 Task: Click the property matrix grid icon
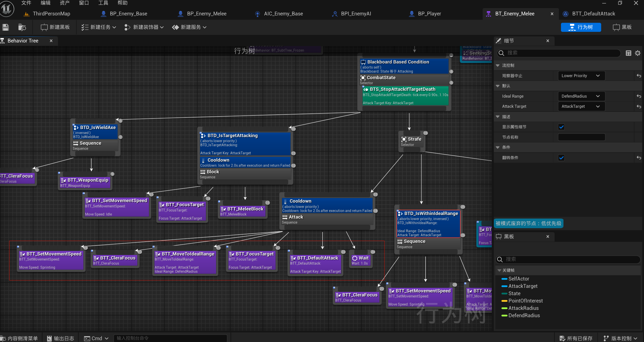coord(628,53)
